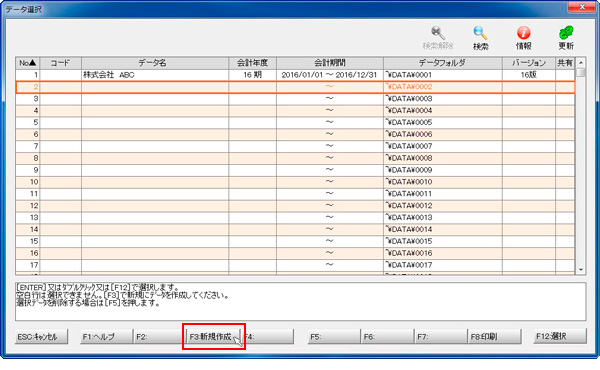This screenshot has width=600, height=370.
Task: Click the vertical scrollbar thumb
Action: pyautogui.click(x=581, y=72)
